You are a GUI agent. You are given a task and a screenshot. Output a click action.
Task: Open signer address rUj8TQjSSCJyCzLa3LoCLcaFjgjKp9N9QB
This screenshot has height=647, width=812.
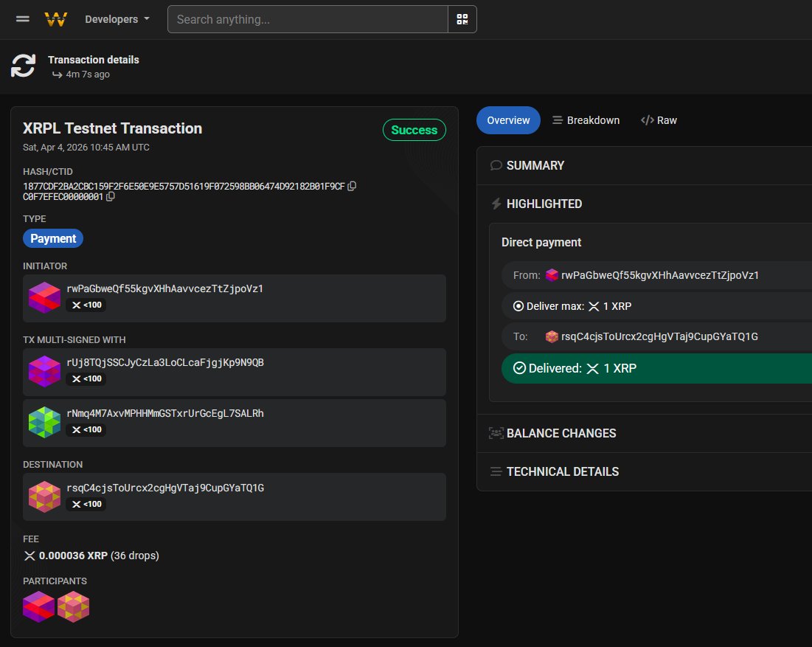165,363
